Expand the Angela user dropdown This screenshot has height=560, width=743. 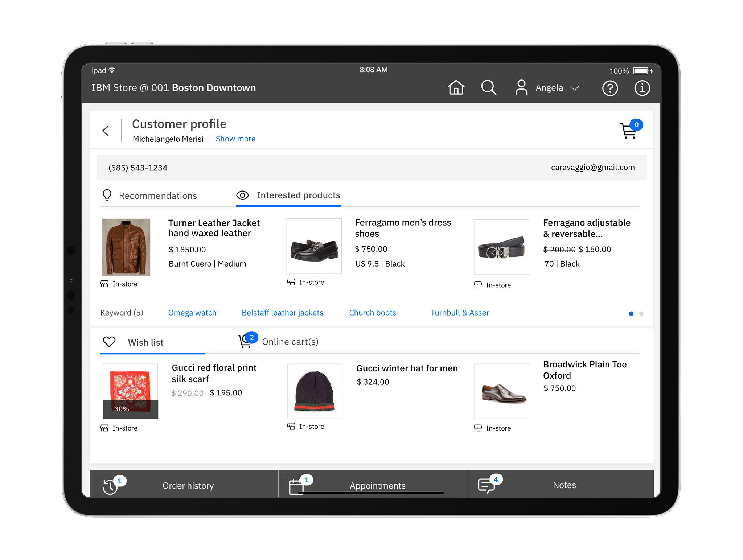[574, 88]
